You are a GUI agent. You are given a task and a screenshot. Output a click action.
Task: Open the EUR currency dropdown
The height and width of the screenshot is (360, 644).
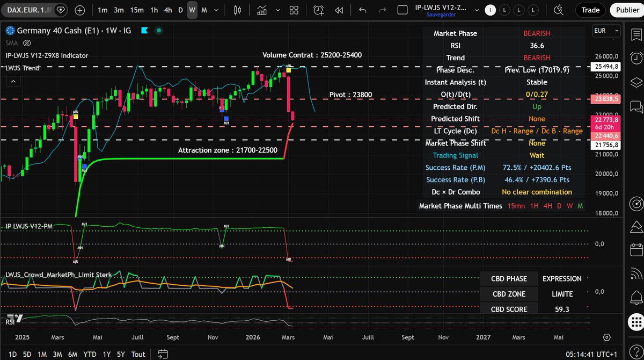607,31
